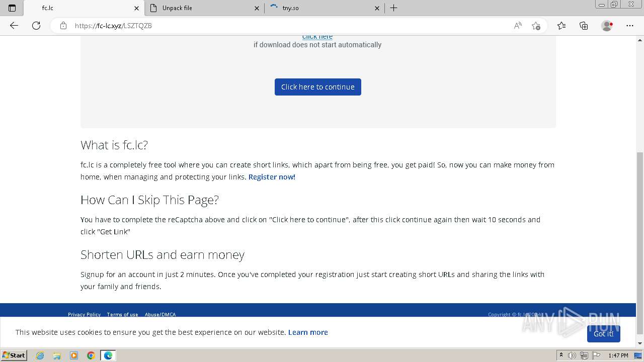The image size is (644, 362).
Task: Select the Edge taskbar button
Action: (x=108, y=355)
